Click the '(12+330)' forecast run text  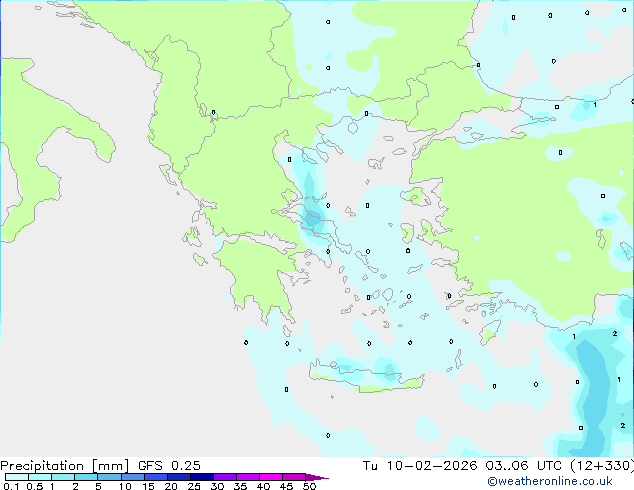[602, 466]
